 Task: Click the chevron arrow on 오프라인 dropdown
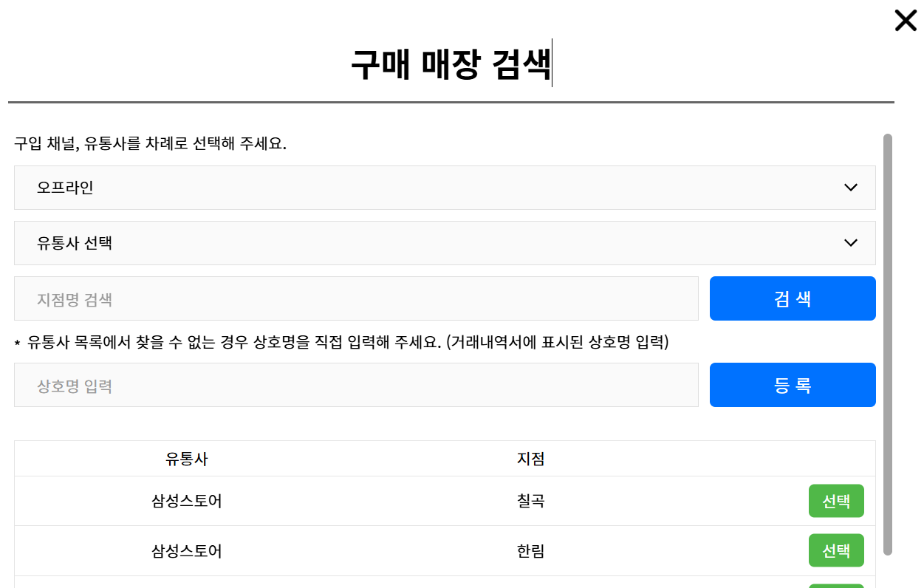(x=851, y=188)
